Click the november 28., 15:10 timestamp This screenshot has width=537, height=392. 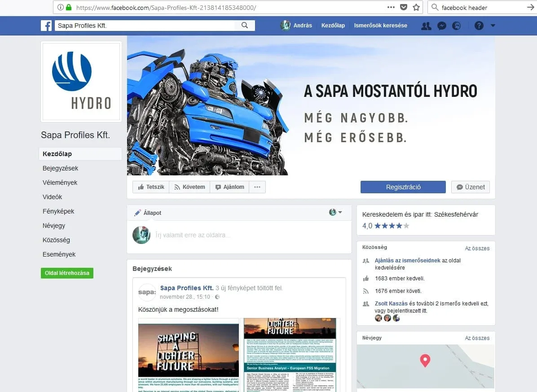click(185, 297)
